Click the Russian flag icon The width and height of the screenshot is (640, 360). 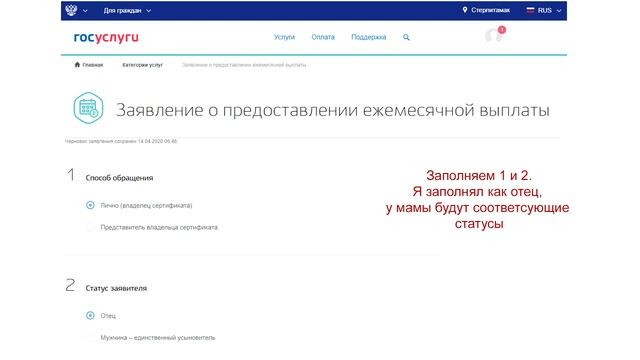coord(530,10)
